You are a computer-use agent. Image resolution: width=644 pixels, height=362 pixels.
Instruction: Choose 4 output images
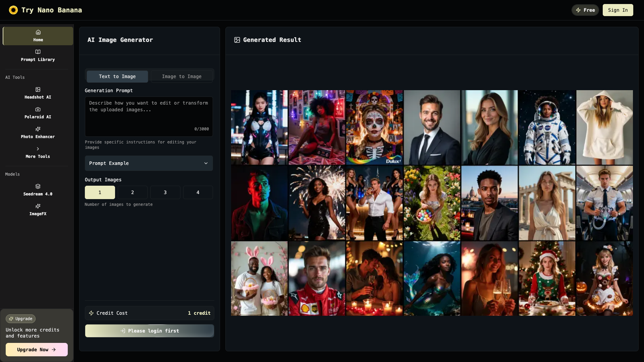coord(198,192)
